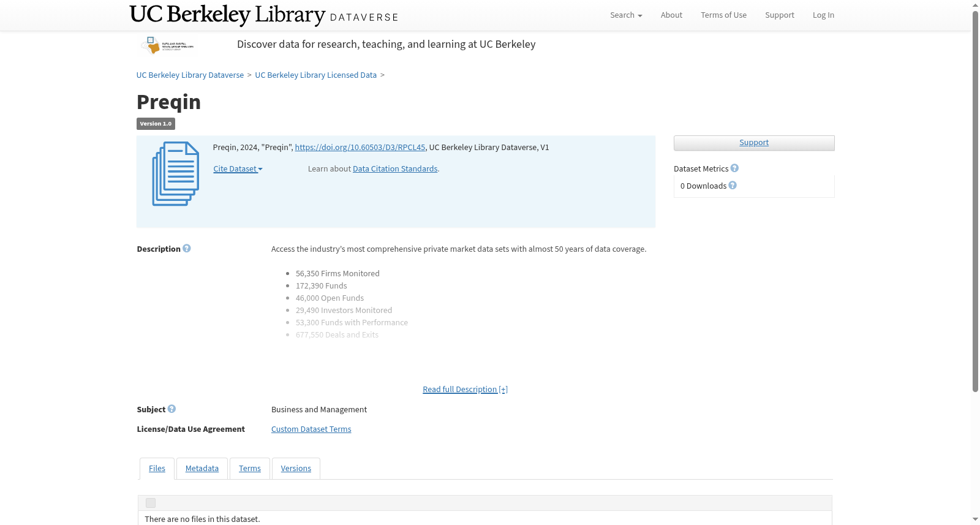This screenshot has height=525, width=980.
Task: Tick the select-all files checkbox
Action: coord(151,503)
